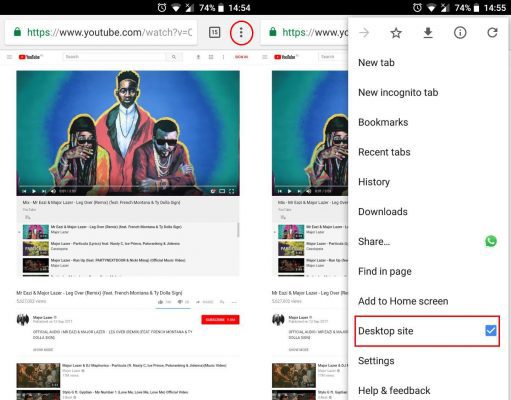
Task: Click Share under the video title, left screenshot
Action: pyautogui.click(x=205, y=302)
